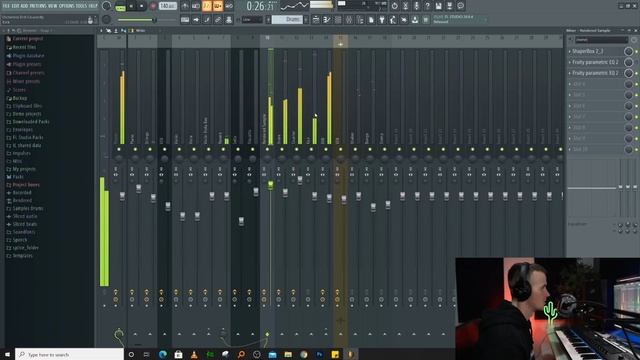Toggle pattern/song mode button
The width and height of the screenshot is (640, 360).
click(120, 7)
